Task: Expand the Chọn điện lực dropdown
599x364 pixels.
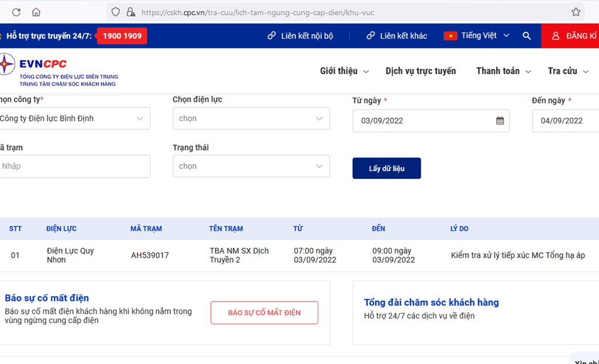Action: [251, 118]
